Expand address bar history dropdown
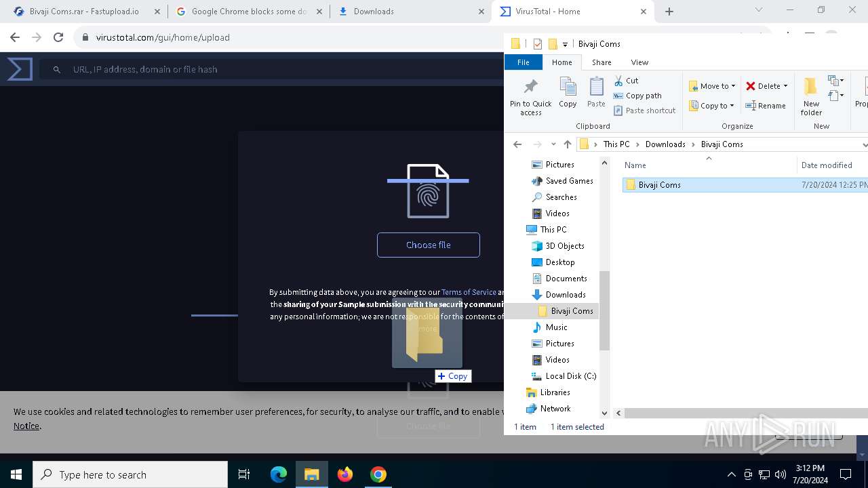Viewport: 868px width, 488px height. pos(864,144)
